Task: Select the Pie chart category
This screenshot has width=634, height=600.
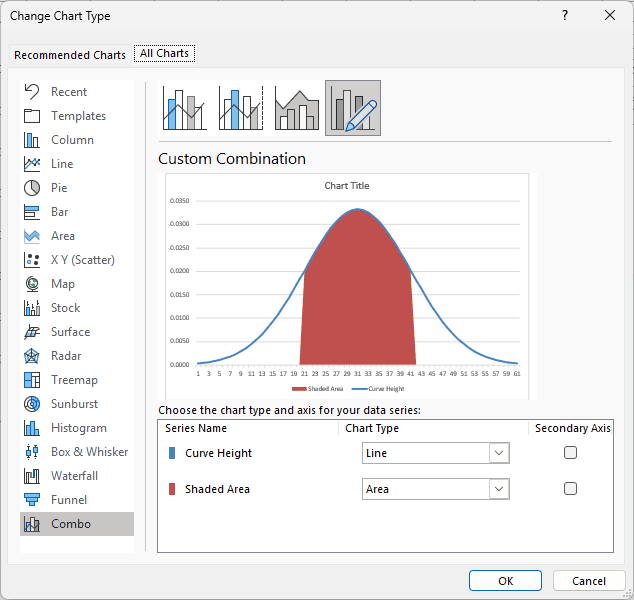Action: (77, 188)
